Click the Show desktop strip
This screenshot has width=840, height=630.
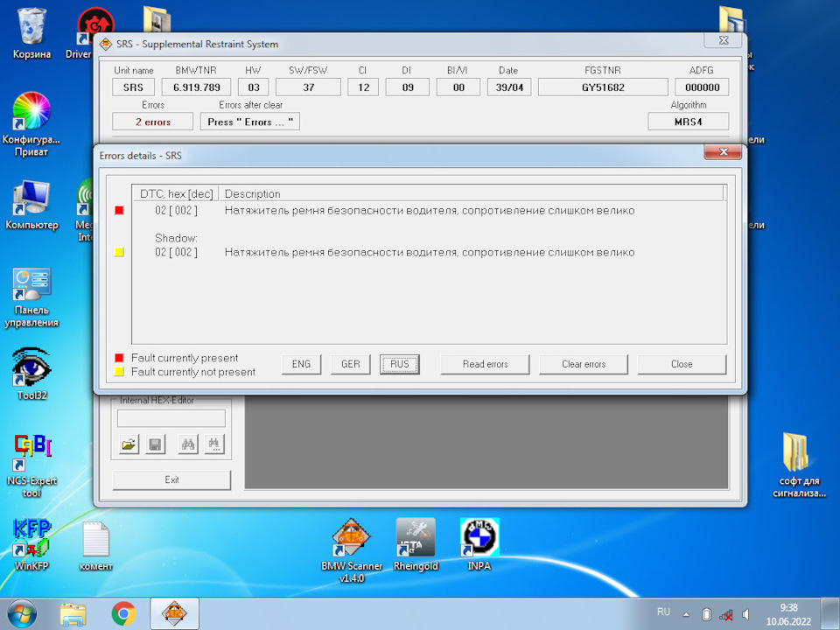pos(831,614)
